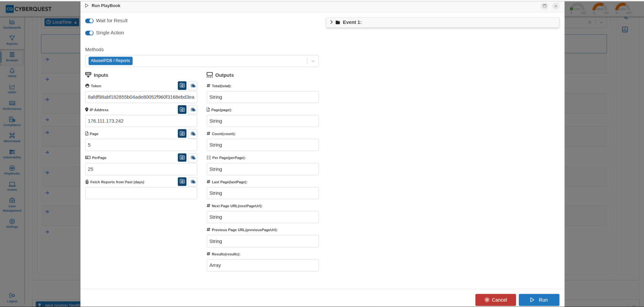
Task: Open background dropdown arrow at top right
Action: click(x=601, y=22)
